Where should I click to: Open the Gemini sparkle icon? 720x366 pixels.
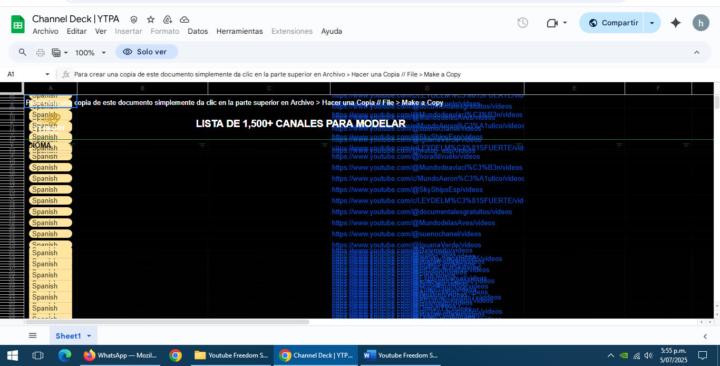(x=675, y=23)
